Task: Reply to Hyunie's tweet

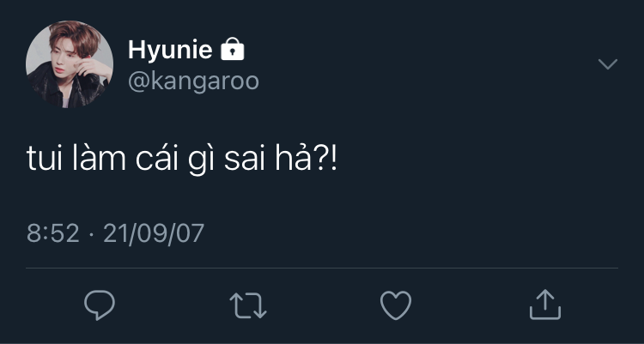Action: point(100,305)
